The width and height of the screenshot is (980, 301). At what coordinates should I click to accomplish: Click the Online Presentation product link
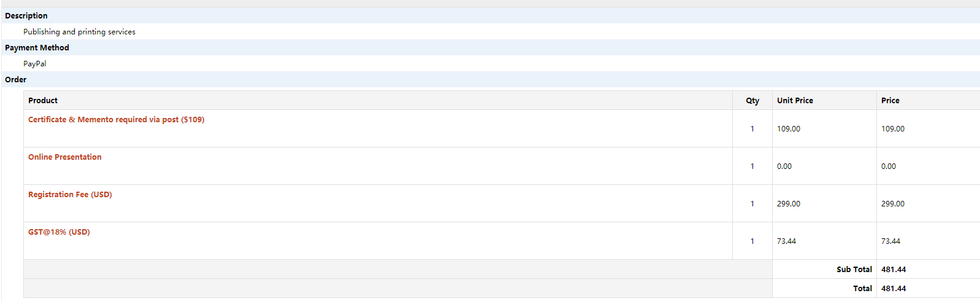pos(65,157)
